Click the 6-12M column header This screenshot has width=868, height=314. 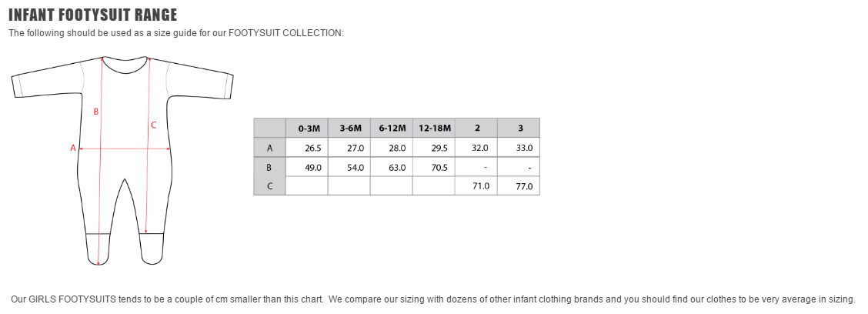[x=392, y=128]
